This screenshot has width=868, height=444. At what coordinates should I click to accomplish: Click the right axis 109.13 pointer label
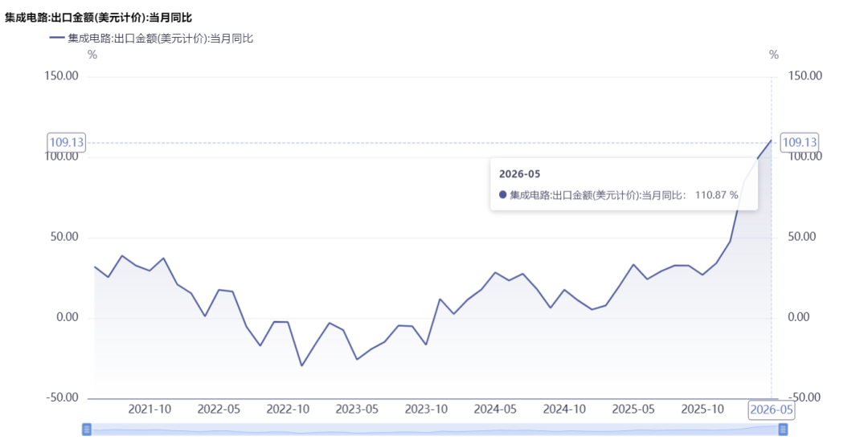(800, 143)
